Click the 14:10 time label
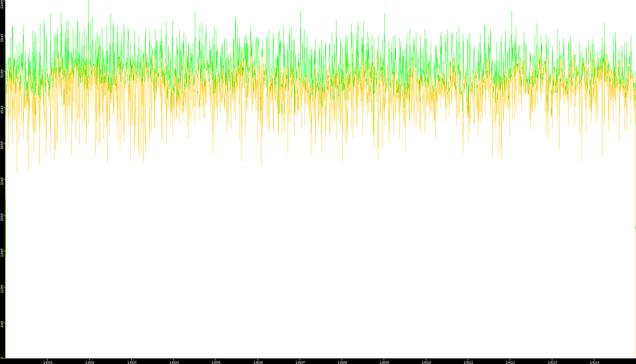This screenshot has width=636, height=364. [x=426, y=362]
